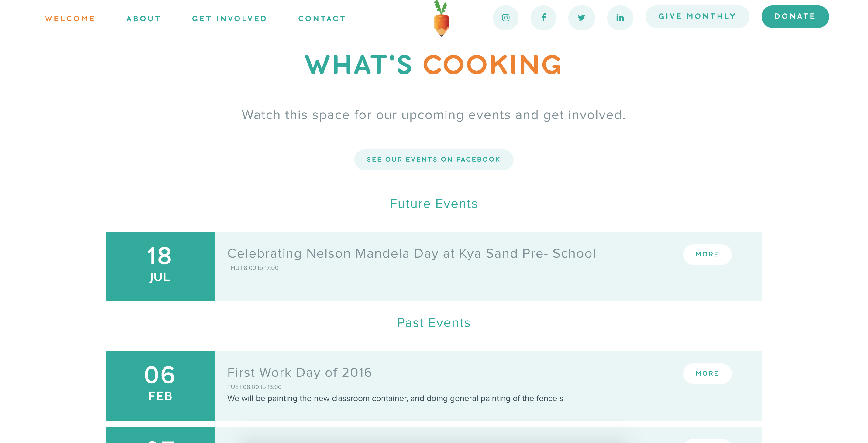Screen dimensions: 868x443
Task: Click the Future Events heading
Action: tap(434, 204)
